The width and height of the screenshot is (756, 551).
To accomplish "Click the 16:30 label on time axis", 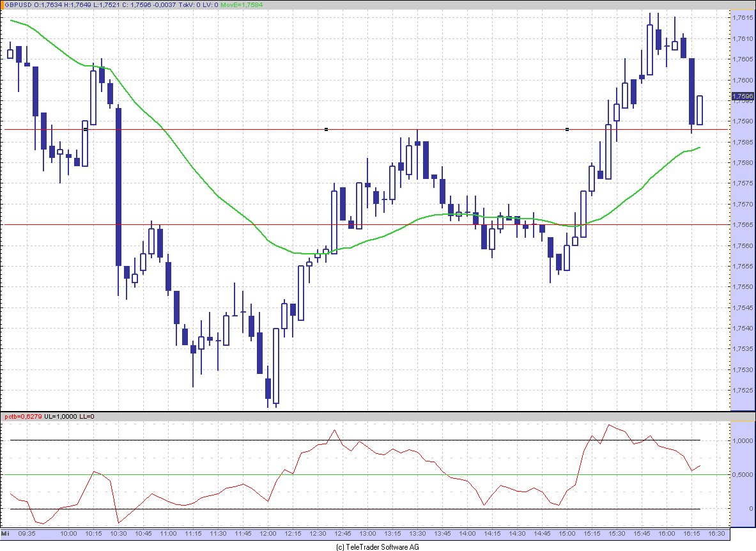I will coord(716,533).
